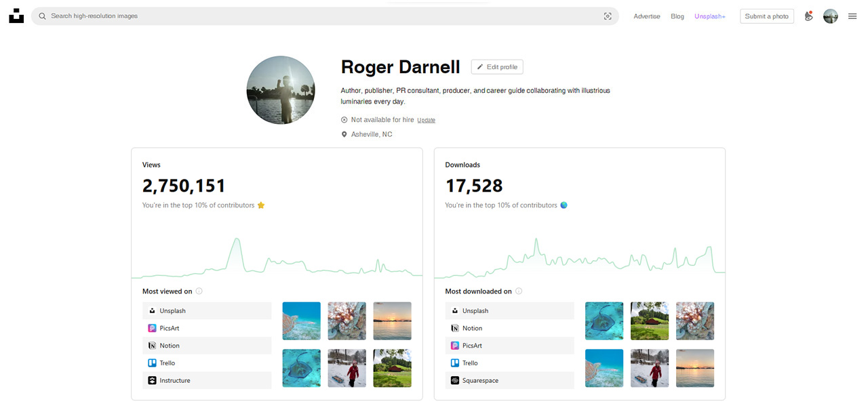Click the Squarespace icon in Most downloaded list
The width and height of the screenshot is (868, 414).
point(455,381)
